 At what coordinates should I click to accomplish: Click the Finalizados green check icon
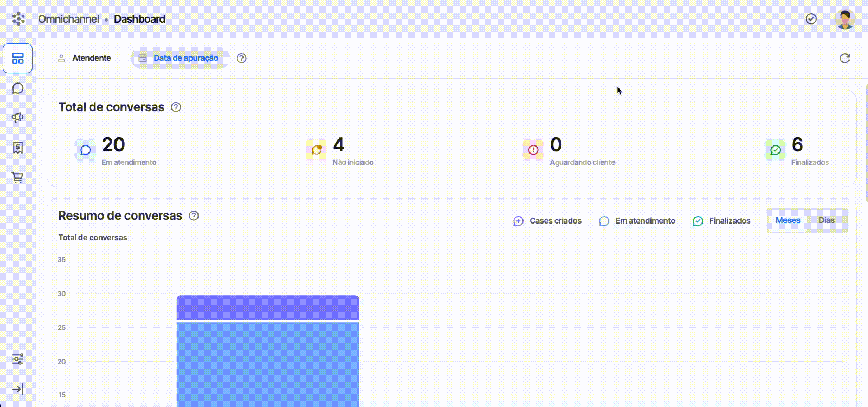click(x=775, y=150)
